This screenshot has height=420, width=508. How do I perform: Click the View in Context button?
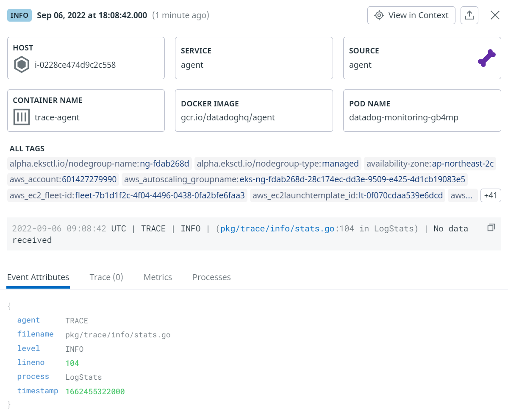pos(411,15)
